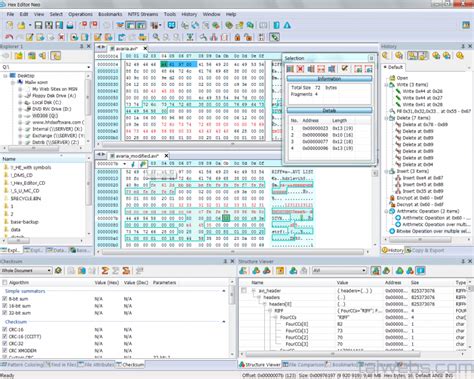The width and height of the screenshot is (474, 379).
Task: Open the File Comparison tab at bottom
Action: coord(304,365)
